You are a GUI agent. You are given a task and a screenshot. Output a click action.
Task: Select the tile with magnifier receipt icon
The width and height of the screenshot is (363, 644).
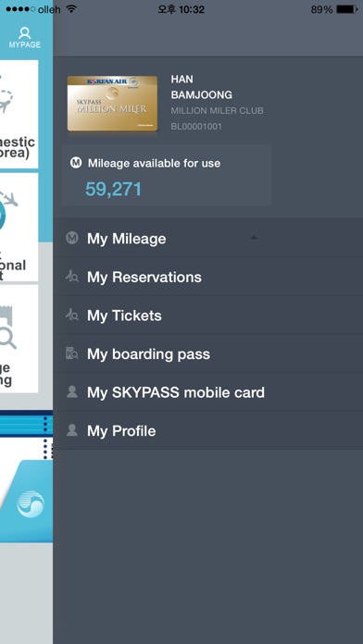pyautogui.click(x=19, y=339)
